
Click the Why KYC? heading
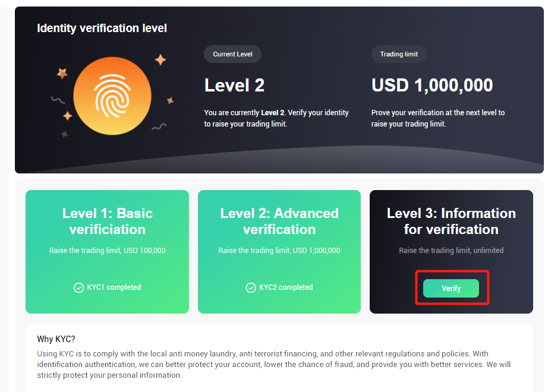pyautogui.click(x=56, y=339)
